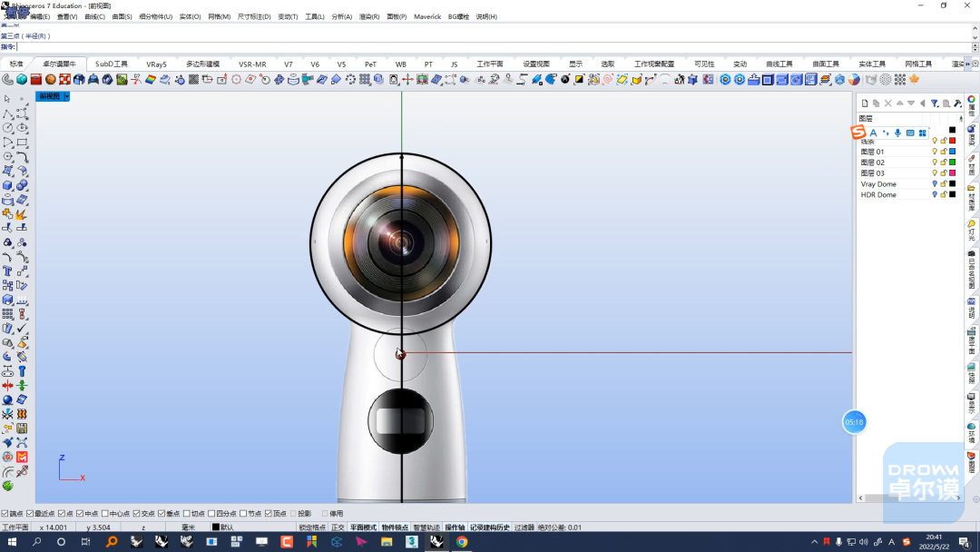980x552 pixels.
Task: Click the blue color swatch of 图层 01
Action: 953,152
